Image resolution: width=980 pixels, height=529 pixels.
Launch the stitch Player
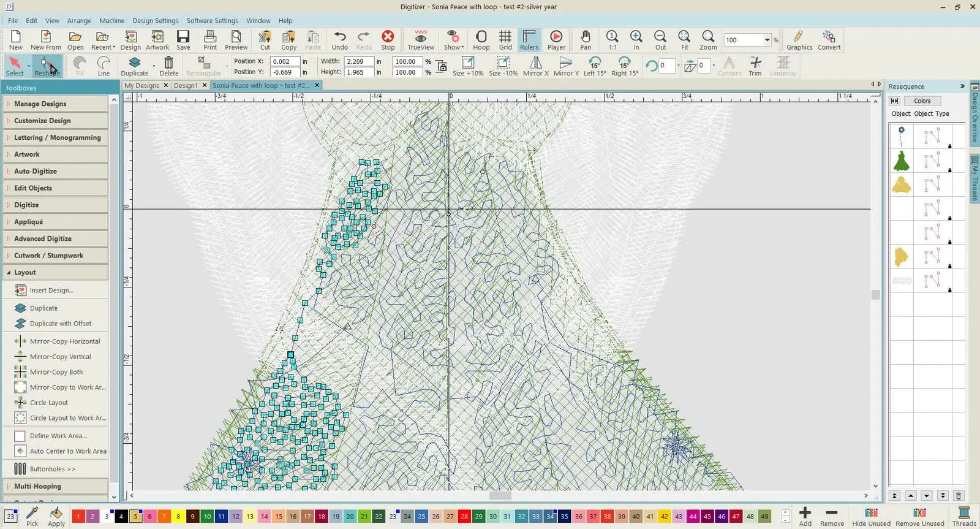(x=556, y=40)
